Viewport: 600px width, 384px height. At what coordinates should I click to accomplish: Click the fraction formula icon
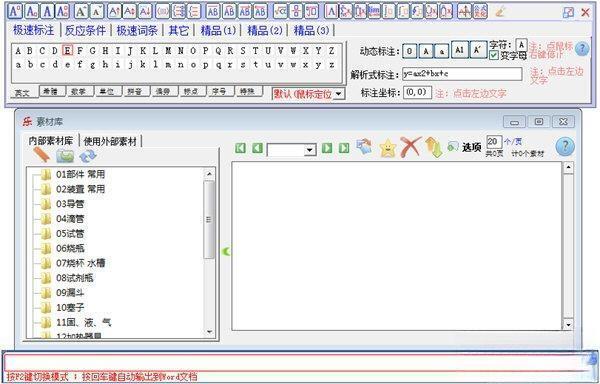pyautogui.click(x=296, y=11)
